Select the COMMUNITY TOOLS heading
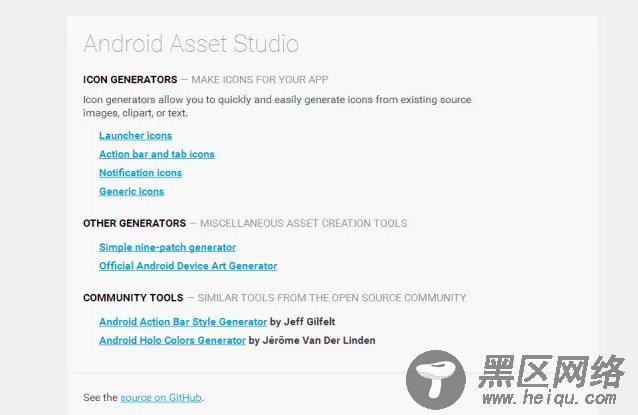This screenshot has width=638, height=415. coord(133,298)
